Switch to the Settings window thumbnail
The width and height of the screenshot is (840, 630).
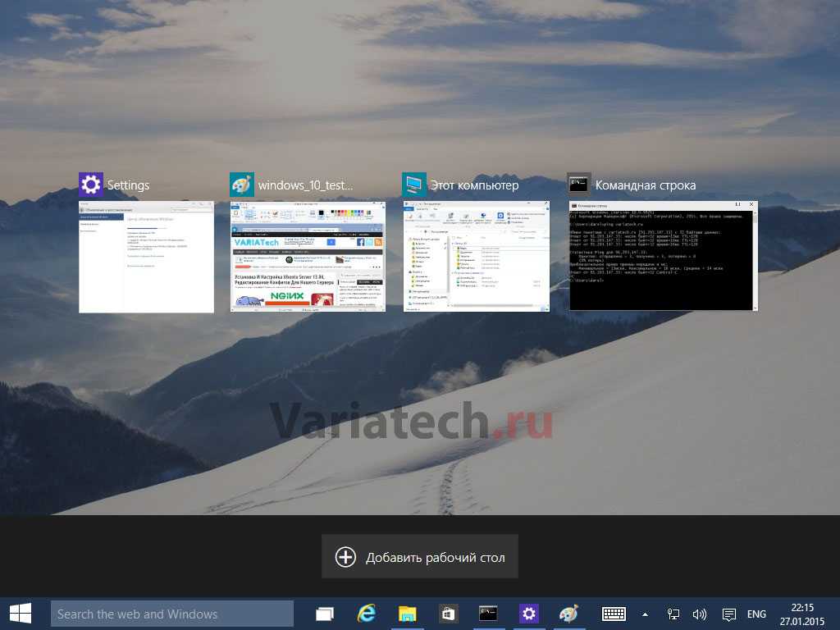click(x=146, y=257)
